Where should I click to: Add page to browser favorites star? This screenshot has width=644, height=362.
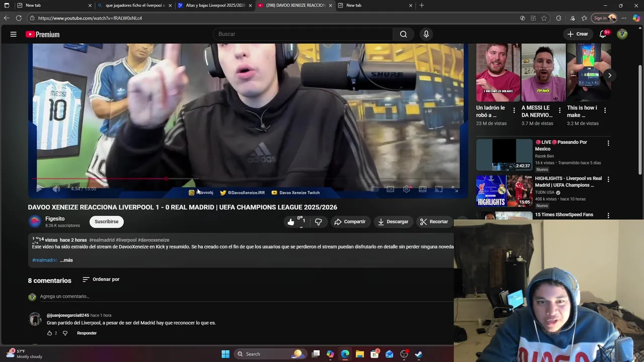point(544,18)
